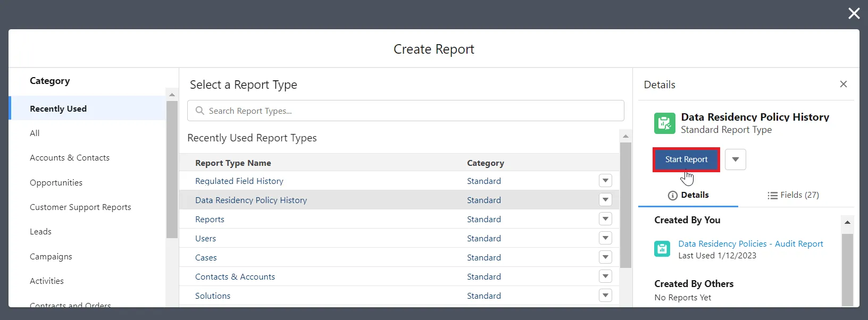Click the magnifier icon in Search Report Types
Viewport: 868px width, 320px height.
200,111
